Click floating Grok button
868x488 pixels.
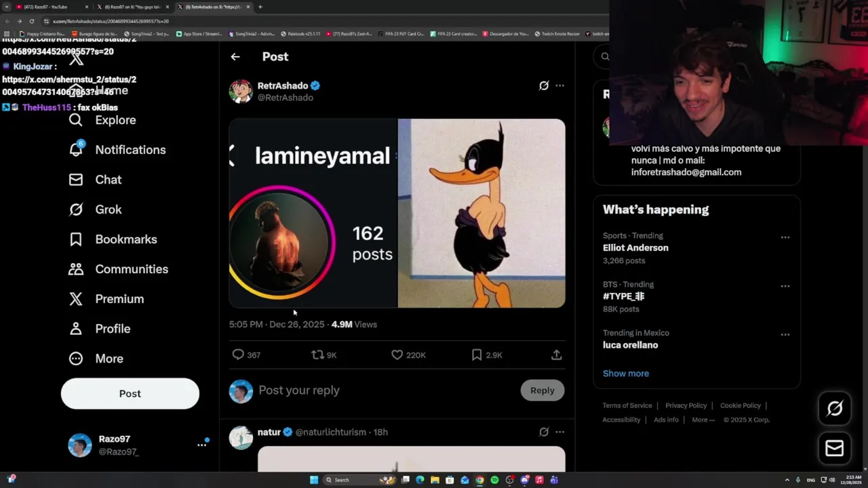(835, 408)
